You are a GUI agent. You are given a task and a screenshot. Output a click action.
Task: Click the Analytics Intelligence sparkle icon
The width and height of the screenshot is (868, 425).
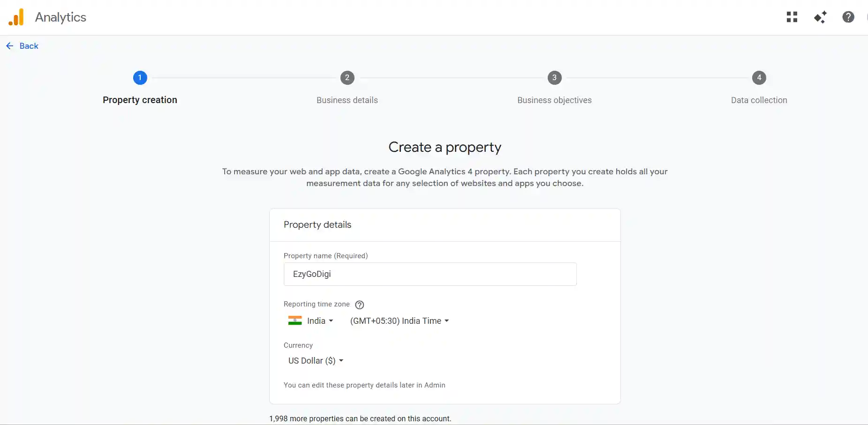[x=820, y=17]
